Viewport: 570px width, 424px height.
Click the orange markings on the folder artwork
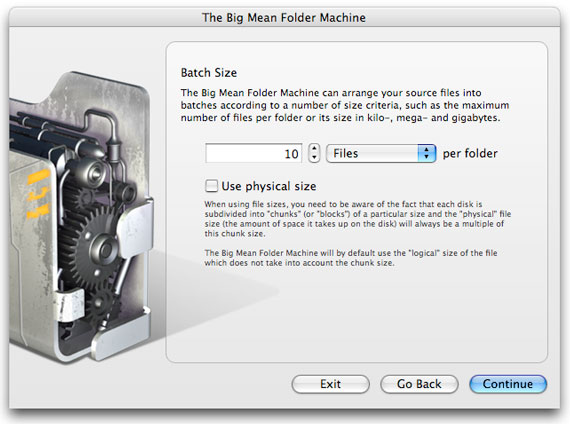pos(39,193)
